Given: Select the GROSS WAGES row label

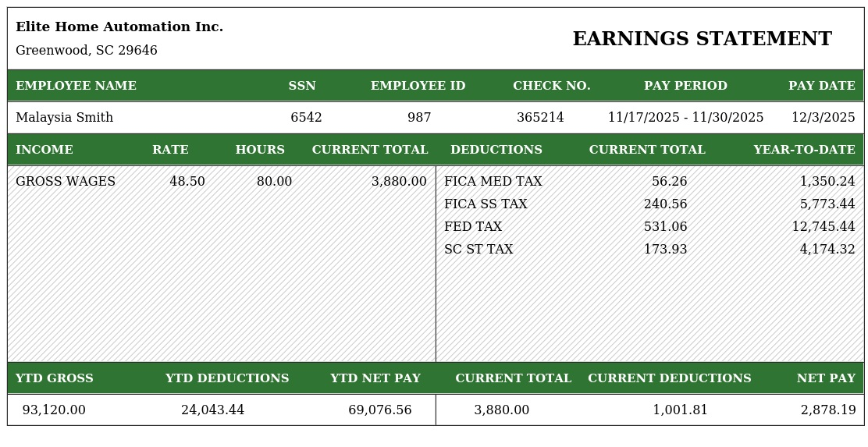Looking at the screenshot, I should (x=66, y=182).
